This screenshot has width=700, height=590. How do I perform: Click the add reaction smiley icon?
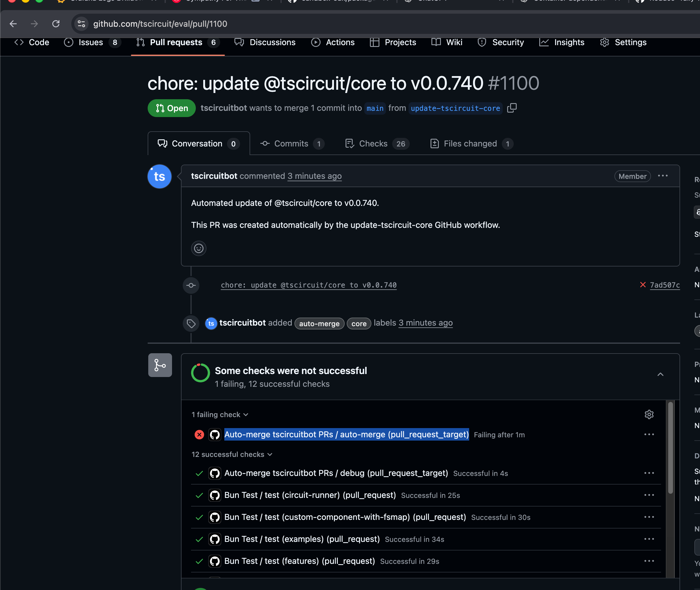pyautogui.click(x=199, y=249)
